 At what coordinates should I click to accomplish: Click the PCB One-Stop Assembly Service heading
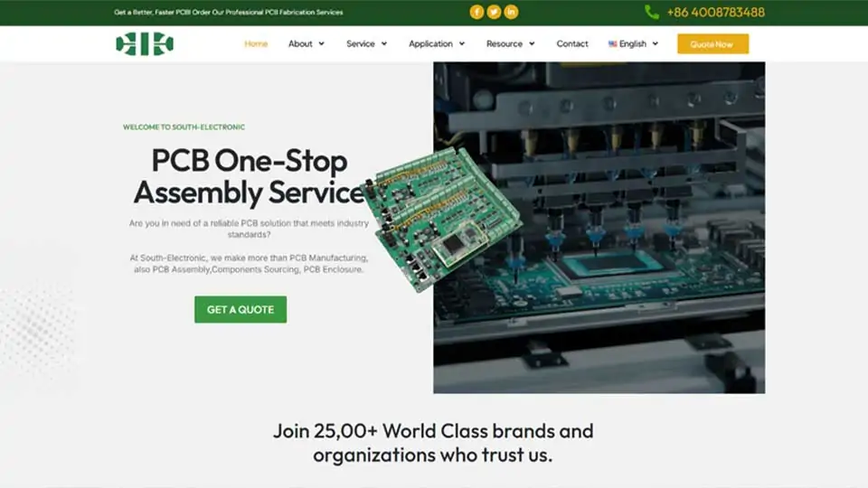(x=249, y=176)
